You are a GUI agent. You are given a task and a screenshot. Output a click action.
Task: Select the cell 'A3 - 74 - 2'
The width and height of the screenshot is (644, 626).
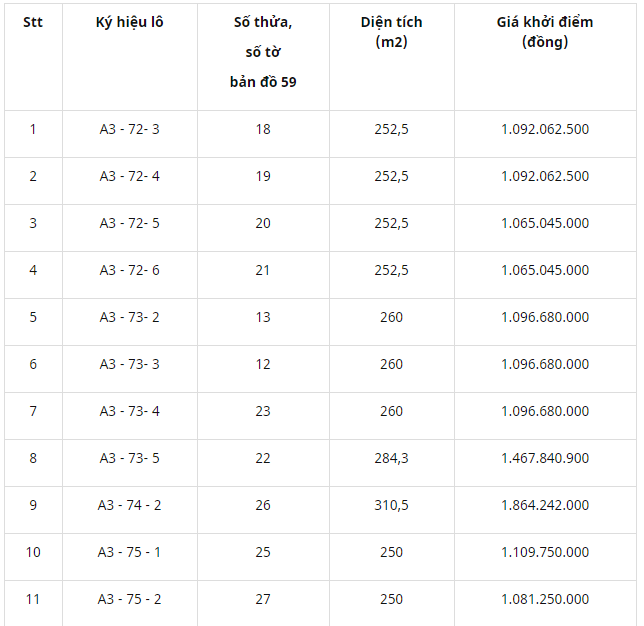coord(129,505)
